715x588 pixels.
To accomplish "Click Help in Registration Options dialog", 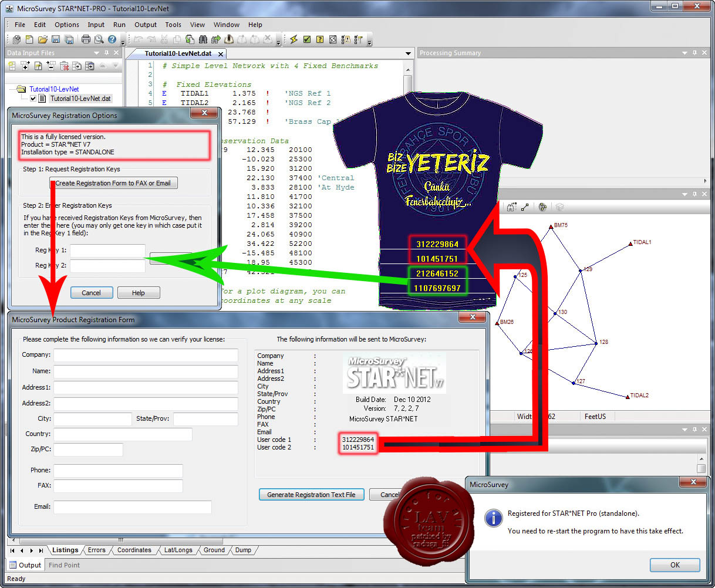I will [x=138, y=293].
